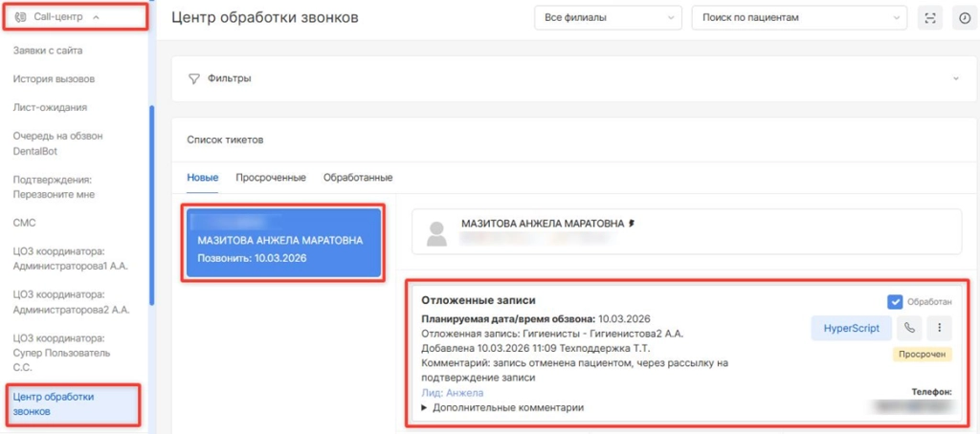Image resolution: width=980 pixels, height=434 pixels.
Task: Uncheck the Обработан checkbox
Action: [x=895, y=302]
